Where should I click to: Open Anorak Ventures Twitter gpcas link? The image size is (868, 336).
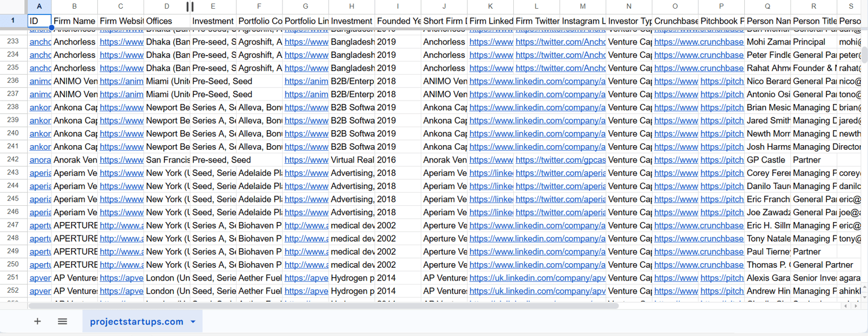[560, 160]
